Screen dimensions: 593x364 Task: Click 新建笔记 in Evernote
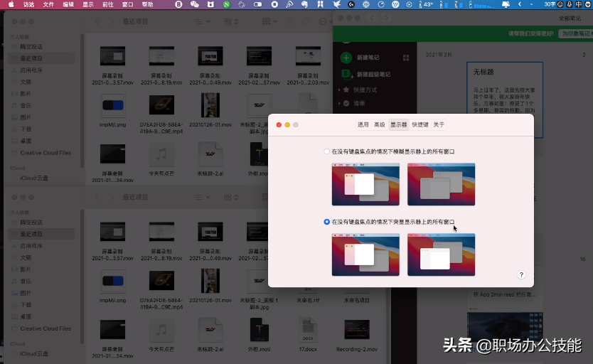click(x=368, y=58)
